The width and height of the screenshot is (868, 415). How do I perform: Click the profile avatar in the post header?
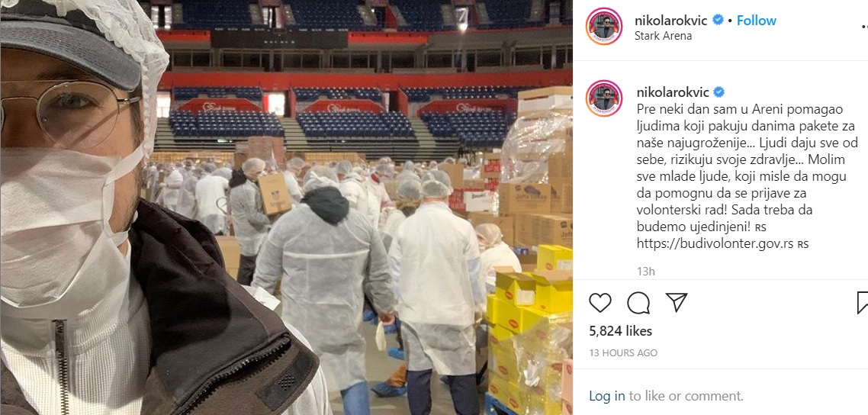click(604, 27)
